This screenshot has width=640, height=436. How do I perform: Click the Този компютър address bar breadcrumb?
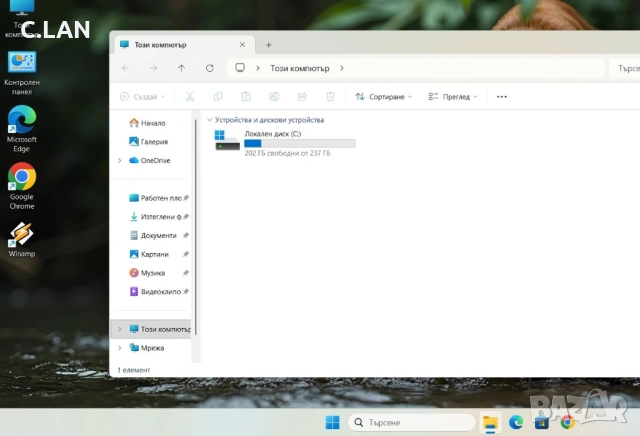pos(298,68)
